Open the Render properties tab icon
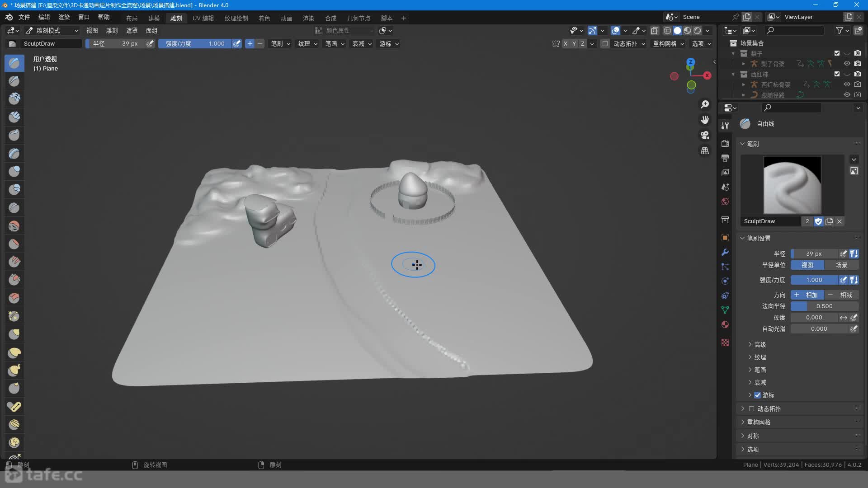The width and height of the screenshot is (868, 488). tap(725, 144)
